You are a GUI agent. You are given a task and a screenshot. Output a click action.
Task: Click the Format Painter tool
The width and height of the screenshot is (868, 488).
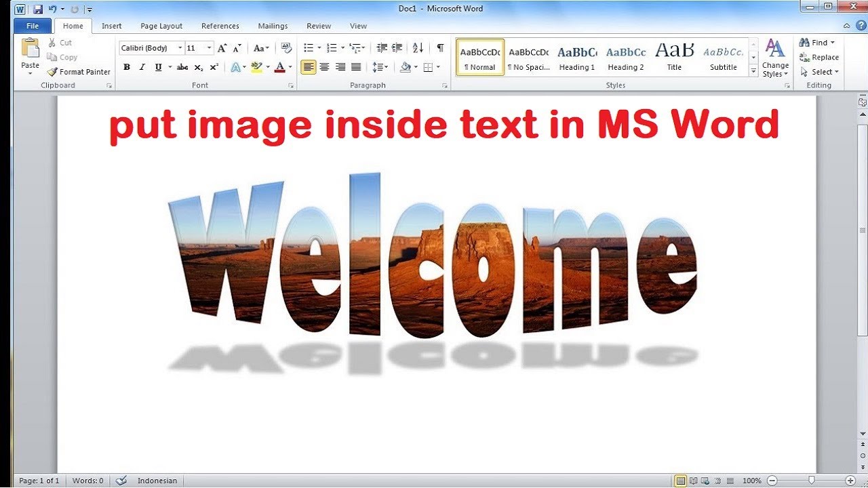point(79,72)
